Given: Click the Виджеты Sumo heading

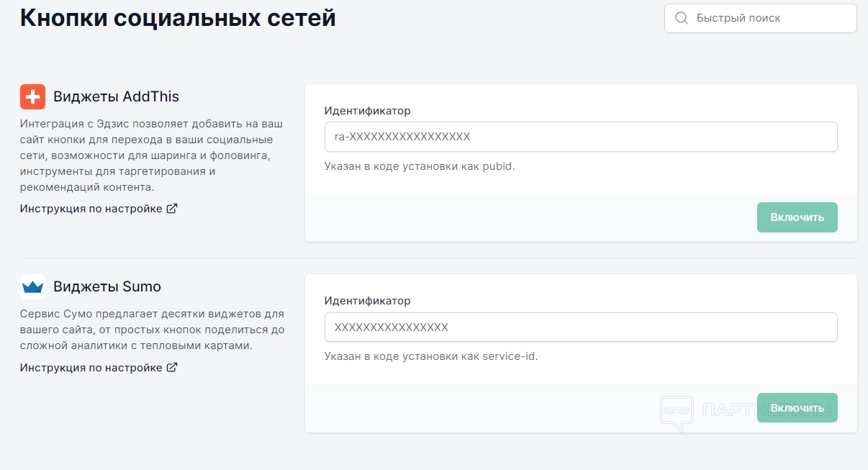Looking at the screenshot, I should point(107,286).
